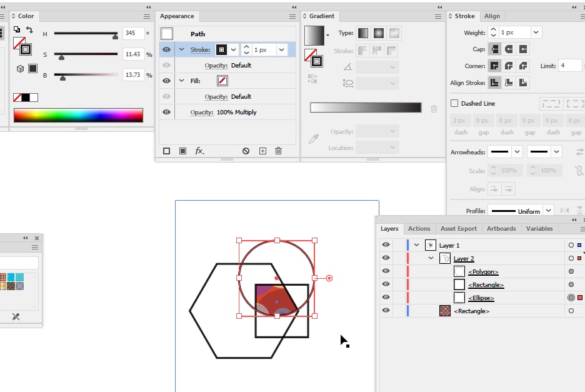Choose Bevel Join corner icon
This screenshot has height=392, width=585.
click(x=523, y=66)
